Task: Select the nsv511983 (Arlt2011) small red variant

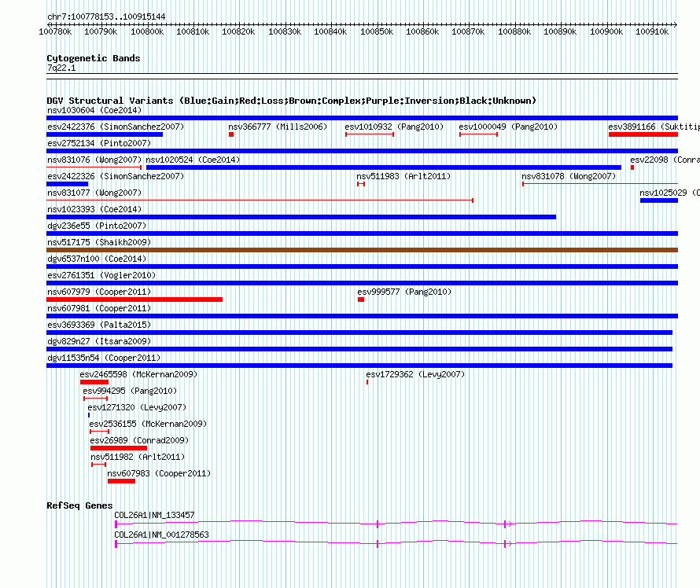Action: click(361, 184)
